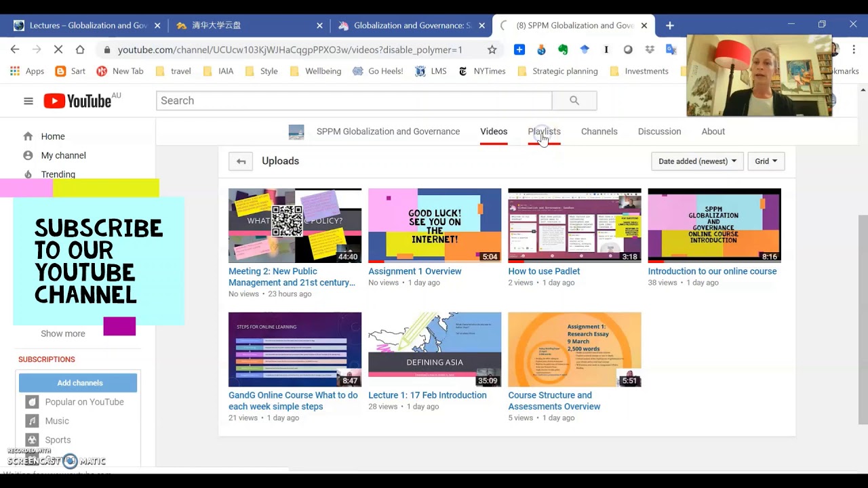Close the 清华大学云盘 tab
The width and height of the screenshot is (868, 488).
pos(319,26)
